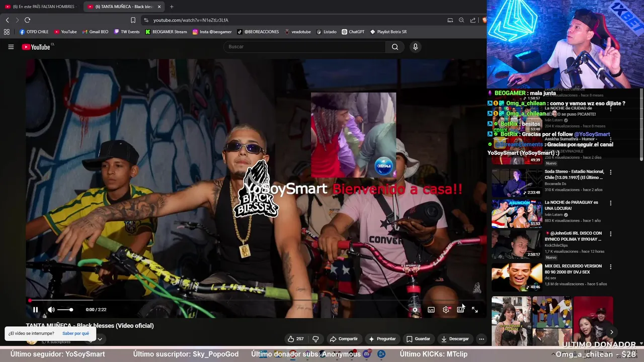Open the YouTube hamburger guide menu
This screenshot has height=362, width=644.
(x=11, y=47)
